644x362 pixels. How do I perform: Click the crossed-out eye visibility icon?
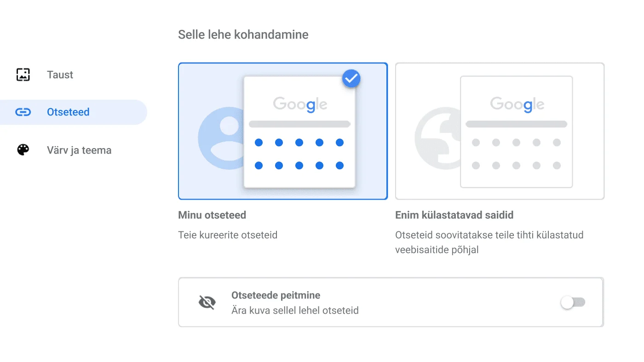207,302
